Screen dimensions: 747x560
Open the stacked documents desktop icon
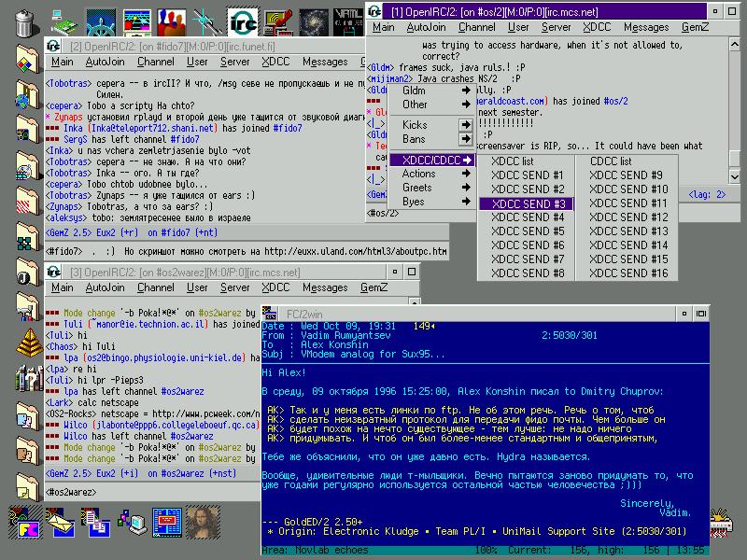pyautogui.click(x=96, y=523)
